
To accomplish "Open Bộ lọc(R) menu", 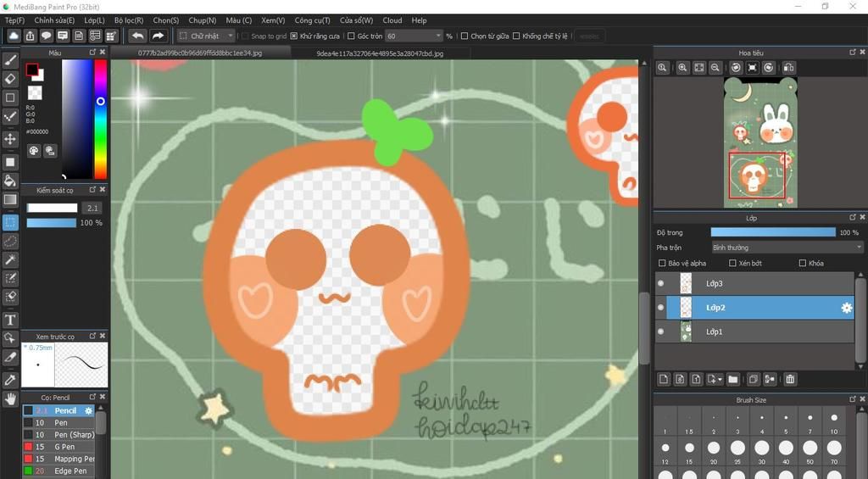I will (129, 20).
